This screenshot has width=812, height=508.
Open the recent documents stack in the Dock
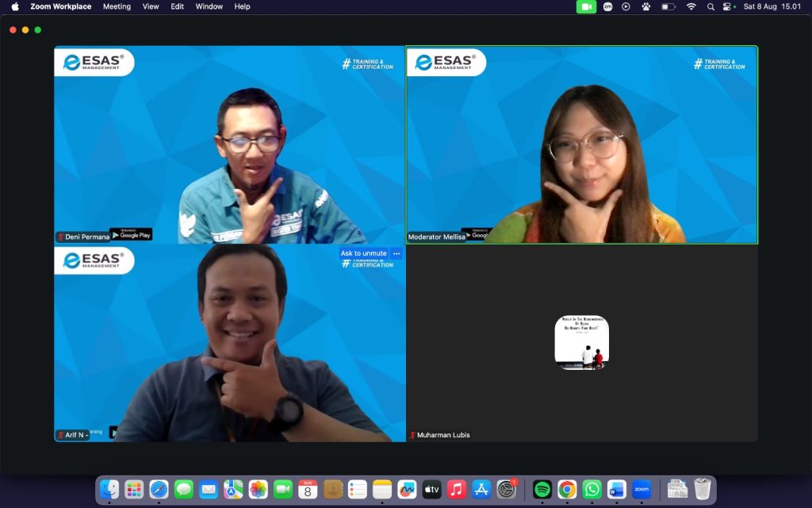(x=677, y=489)
